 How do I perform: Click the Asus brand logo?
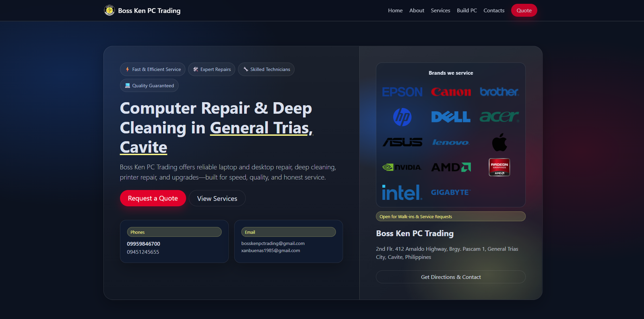point(402,142)
